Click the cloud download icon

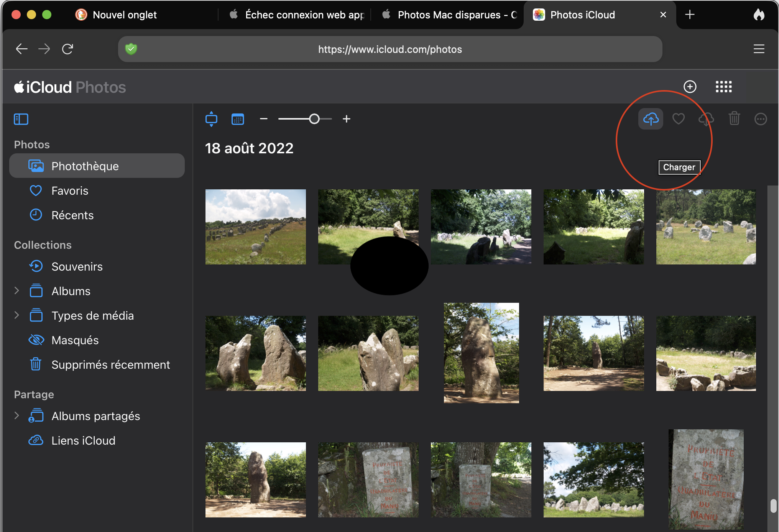pyautogui.click(x=706, y=119)
